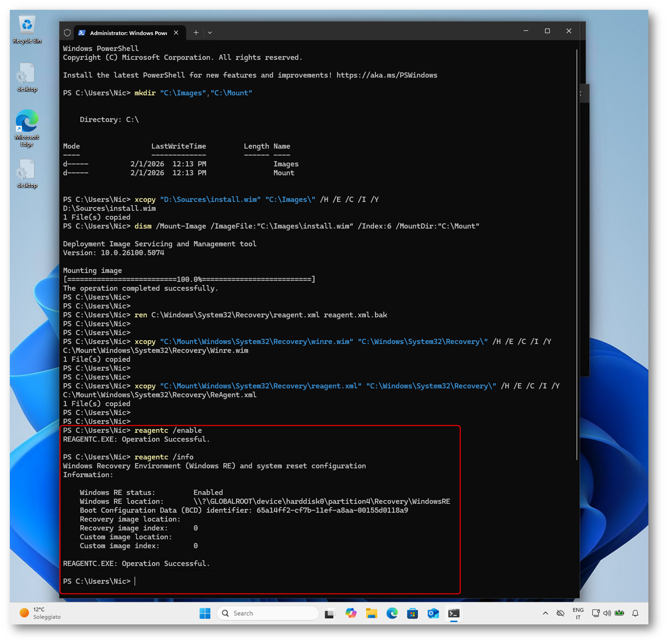Click the shield icon in Terminal title bar

pyautogui.click(x=67, y=33)
